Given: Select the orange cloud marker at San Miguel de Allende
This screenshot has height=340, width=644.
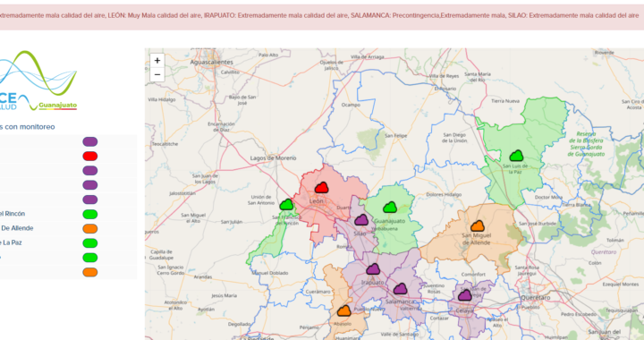Looking at the screenshot, I should point(478,225).
